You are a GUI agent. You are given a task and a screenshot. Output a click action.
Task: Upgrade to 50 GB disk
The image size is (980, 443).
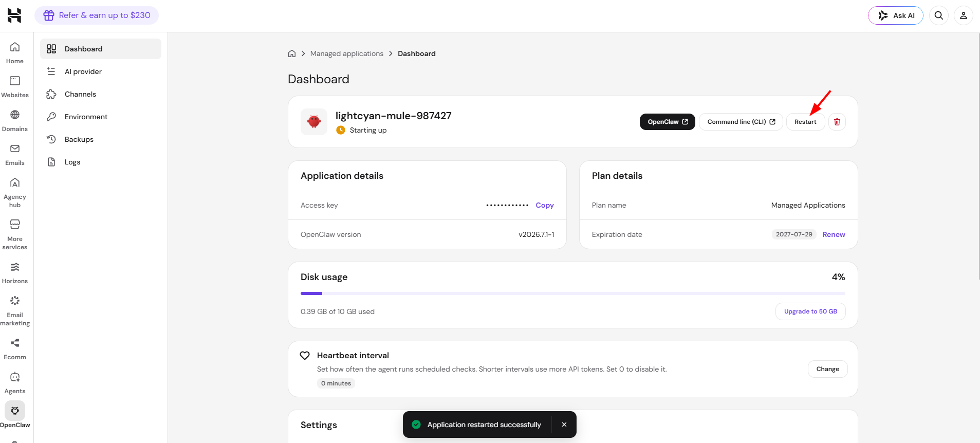(810, 311)
